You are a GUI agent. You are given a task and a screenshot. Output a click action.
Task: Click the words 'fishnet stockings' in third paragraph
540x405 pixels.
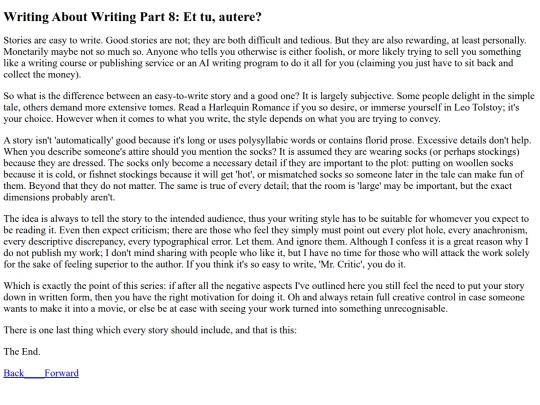coord(118,174)
